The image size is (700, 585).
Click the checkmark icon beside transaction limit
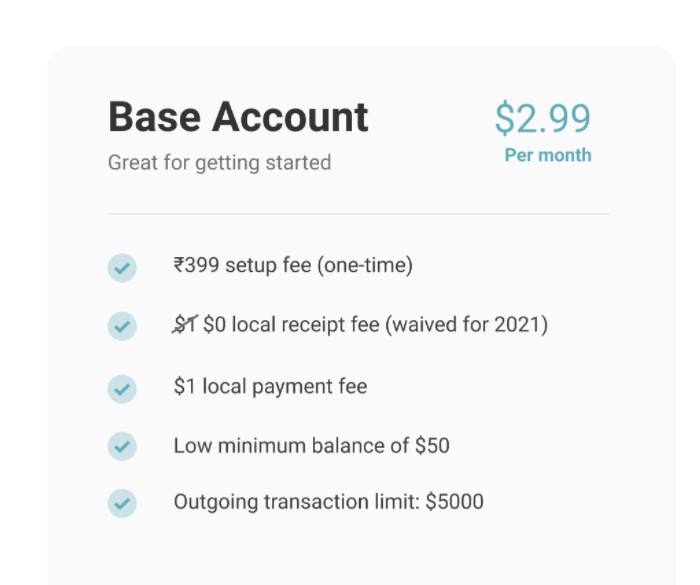(x=122, y=503)
